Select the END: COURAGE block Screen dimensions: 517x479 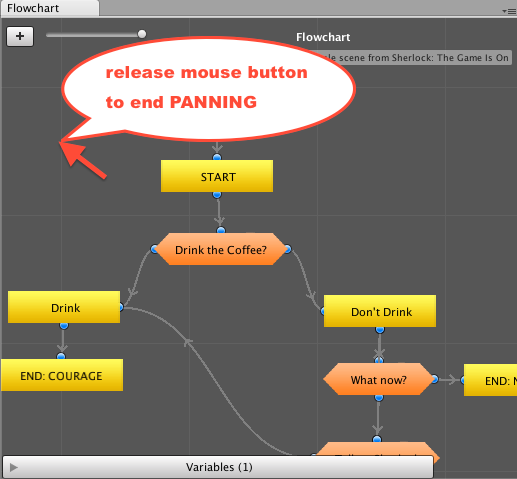[x=62, y=375]
